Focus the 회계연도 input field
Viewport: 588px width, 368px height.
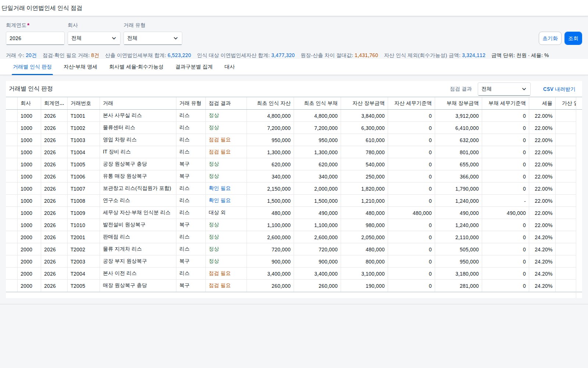tap(35, 38)
